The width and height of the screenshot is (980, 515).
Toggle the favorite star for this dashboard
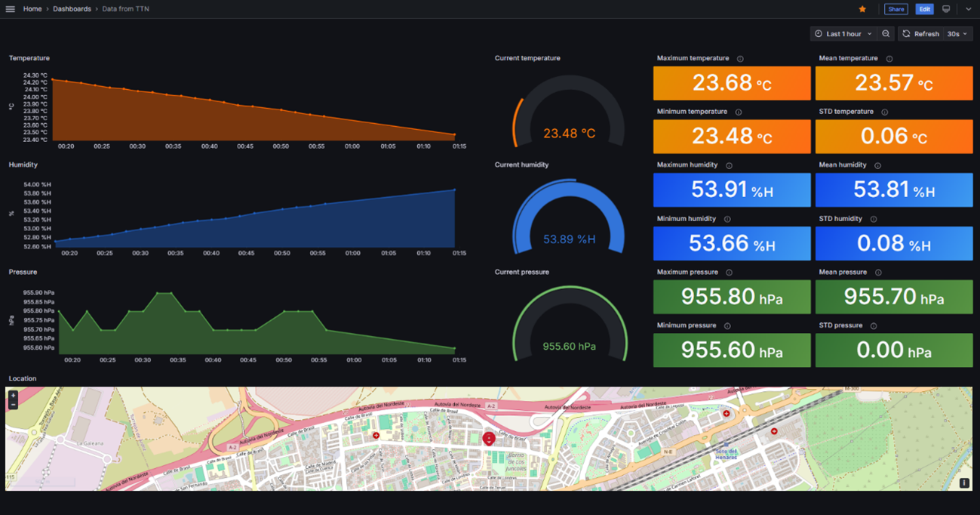(x=862, y=9)
